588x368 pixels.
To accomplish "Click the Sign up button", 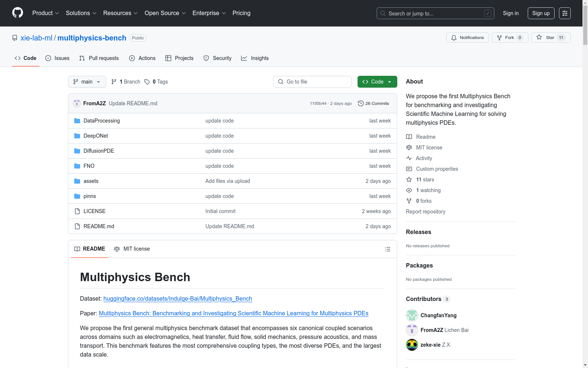I will click(x=541, y=13).
